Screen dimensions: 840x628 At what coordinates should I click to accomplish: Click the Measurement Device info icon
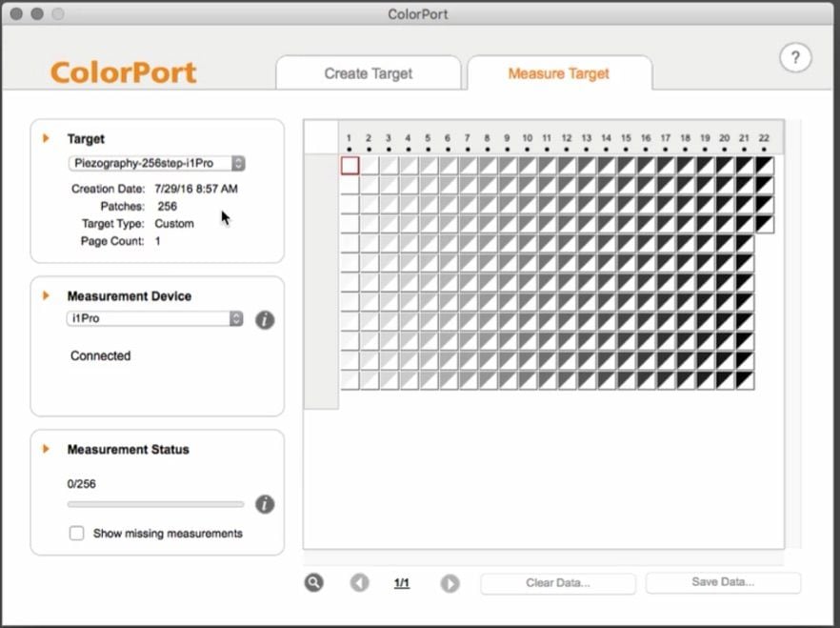(265, 319)
